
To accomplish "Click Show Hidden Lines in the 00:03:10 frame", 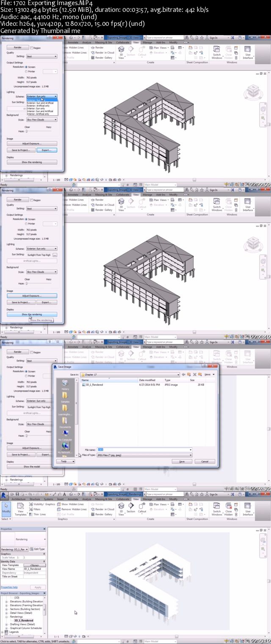I will 70,504.
